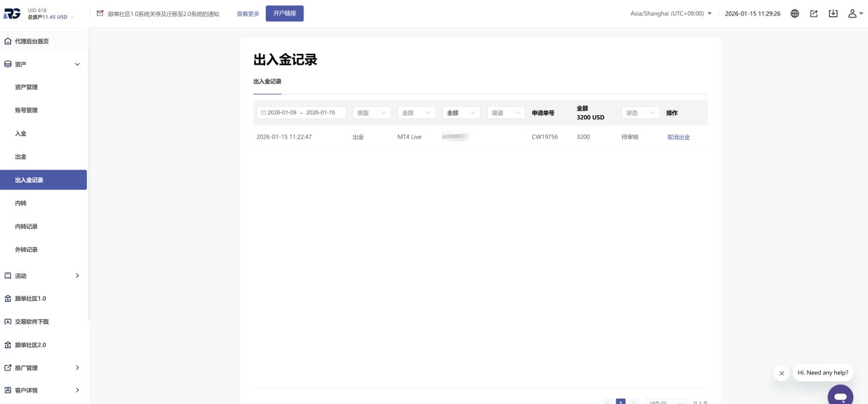Click the end date 2026-01-15 field

click(320, 113)
